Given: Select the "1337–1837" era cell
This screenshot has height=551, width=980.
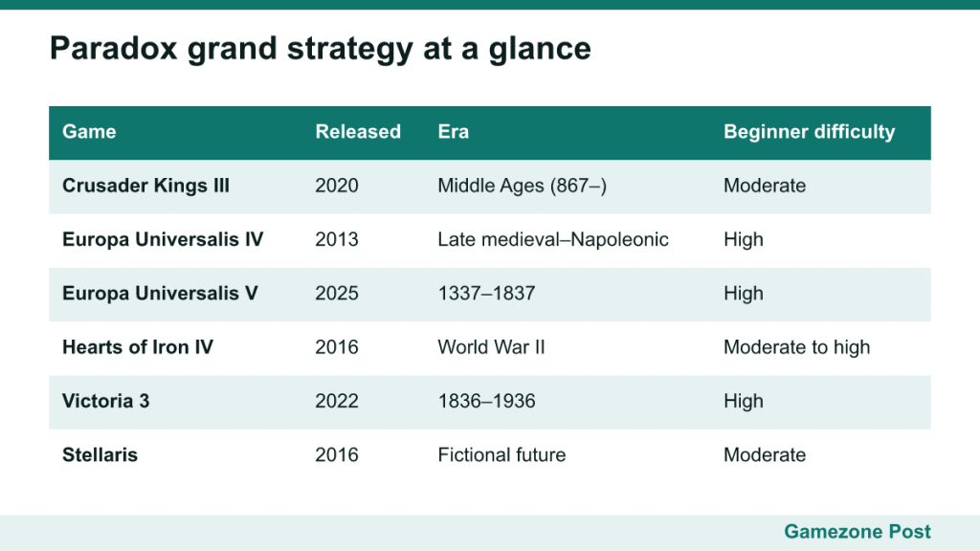Looking at the screenshot, I should 486,293.
